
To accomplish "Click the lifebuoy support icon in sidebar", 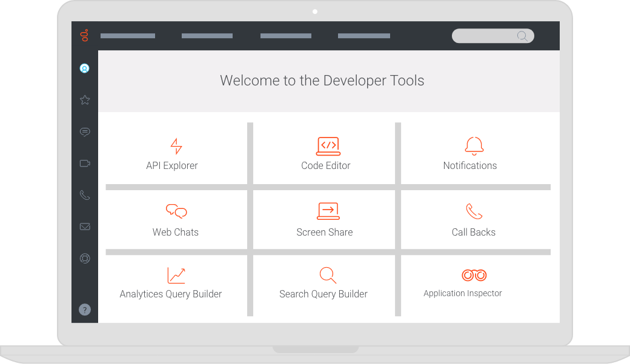I will tap(85, 259).
